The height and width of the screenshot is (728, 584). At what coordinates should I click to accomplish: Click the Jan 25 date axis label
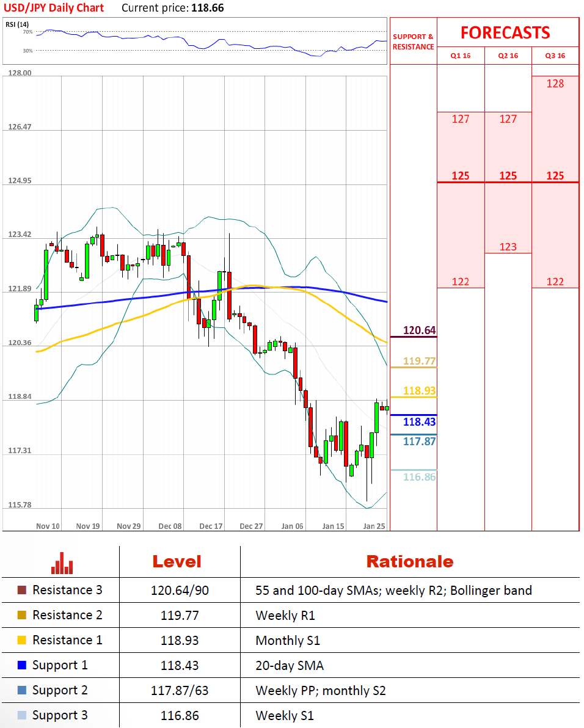click(374, 526)
